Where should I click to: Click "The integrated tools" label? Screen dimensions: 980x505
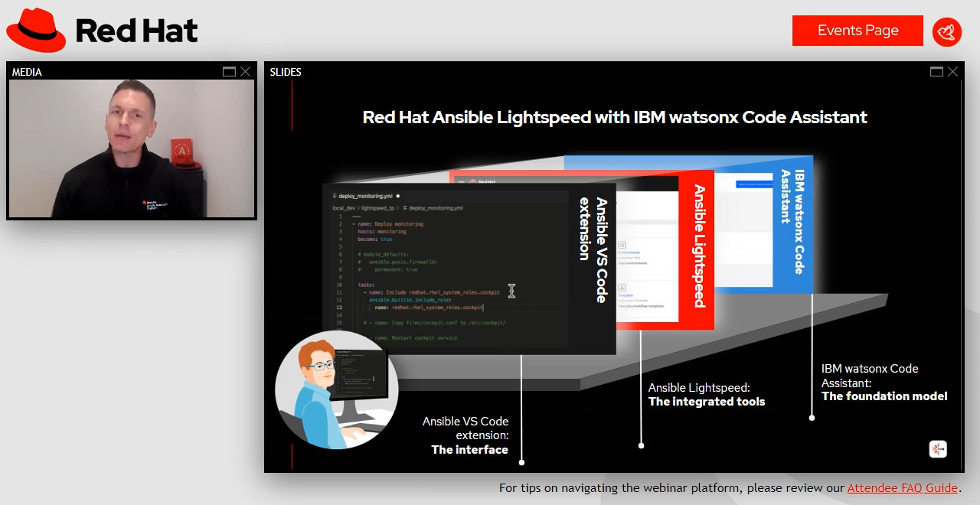pos(706,402)
